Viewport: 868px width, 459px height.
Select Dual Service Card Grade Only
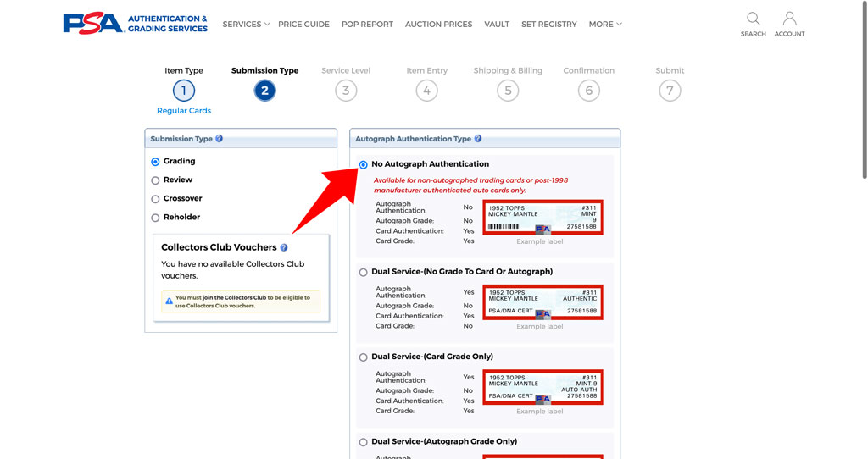pos(363,357)
